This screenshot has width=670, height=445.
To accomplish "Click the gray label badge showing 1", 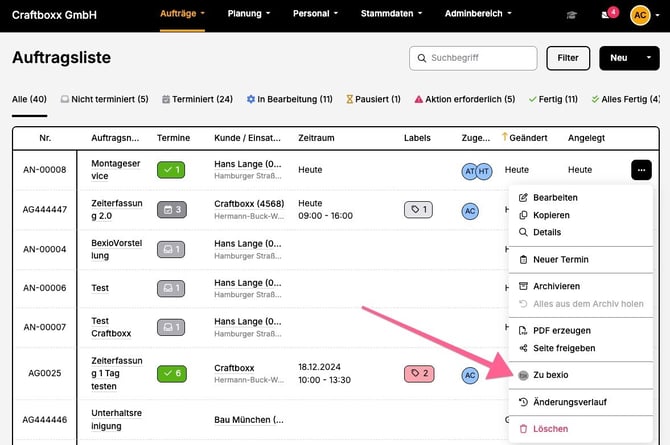I will tap(419, 209).
